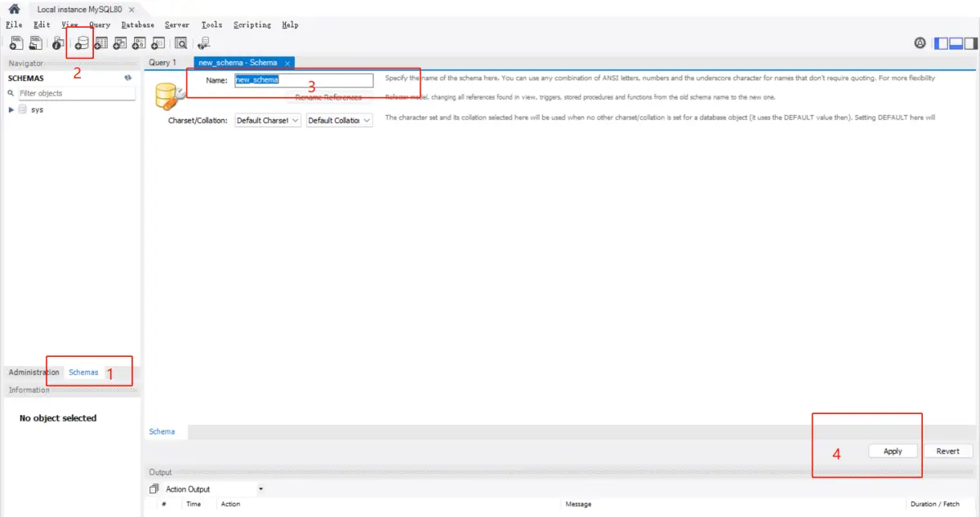Click the Output panel title
Screen dimensions: 980x517
point(160,472)
